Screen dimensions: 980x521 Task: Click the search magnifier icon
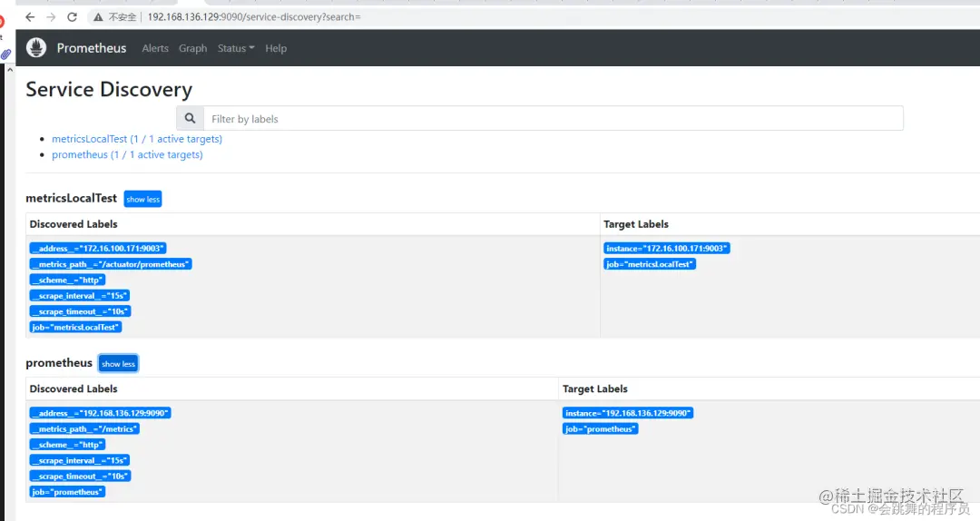pyautogui.click(x=190, y=118)
